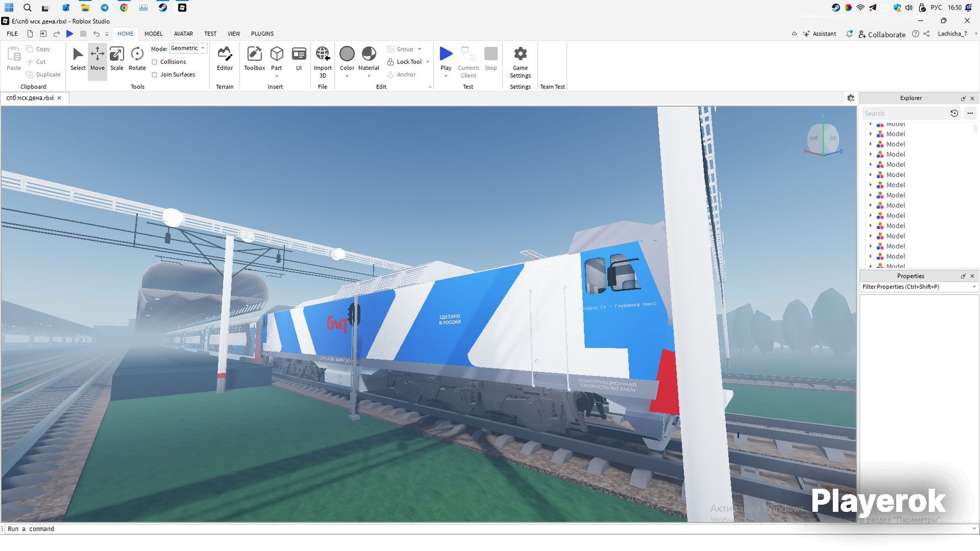Open quick access toolbar customize arrow

[107, 34]
